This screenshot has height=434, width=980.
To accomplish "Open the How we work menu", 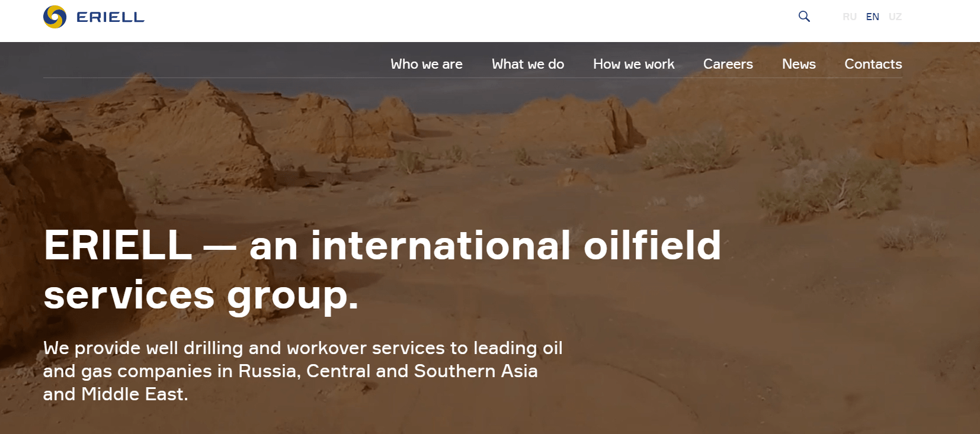I will point(634,64).
